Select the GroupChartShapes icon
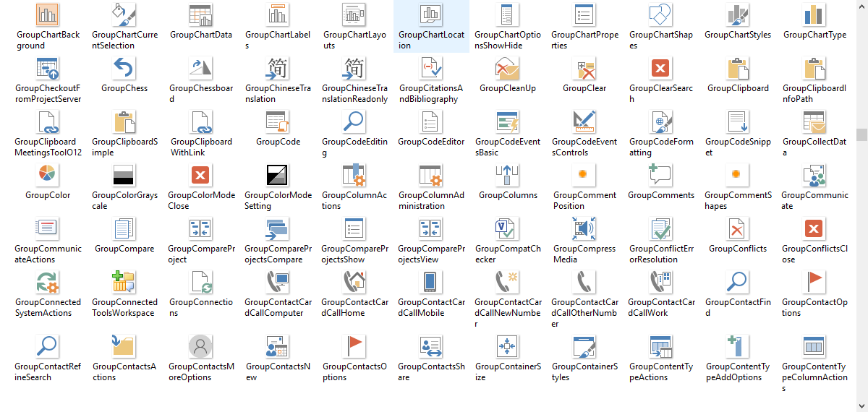868x412 pixels. [661, 14]
